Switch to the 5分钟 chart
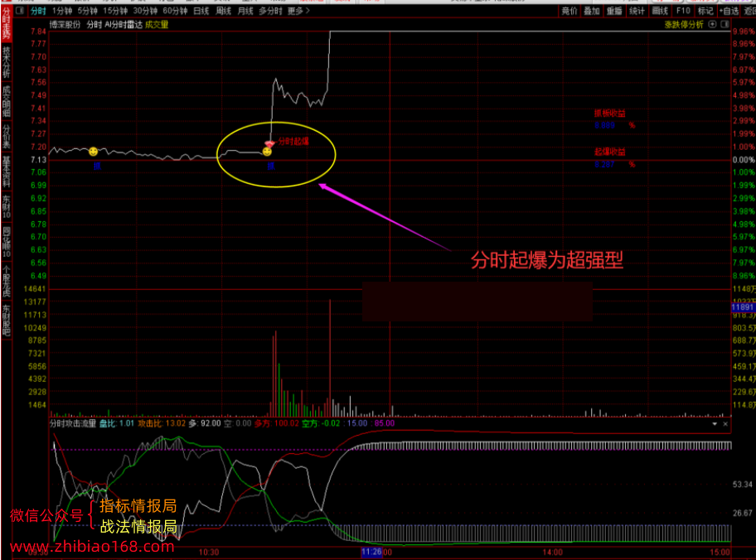The width and height of the screenshot is (756, 560). click(87, 11)
